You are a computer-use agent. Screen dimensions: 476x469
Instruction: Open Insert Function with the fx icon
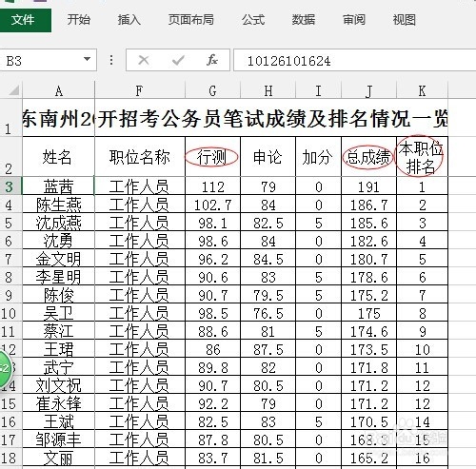(212, 60)
